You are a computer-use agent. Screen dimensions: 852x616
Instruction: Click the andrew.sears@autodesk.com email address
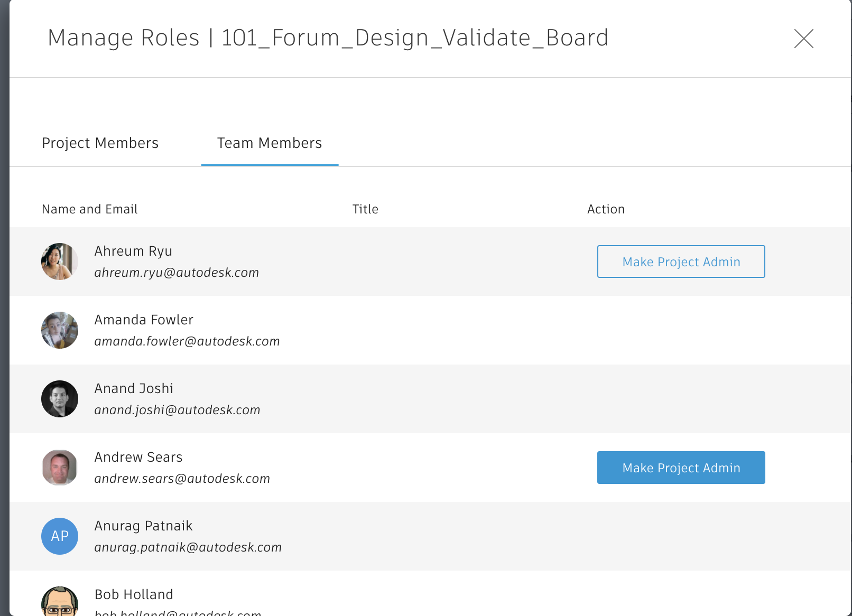(x=182, y=479)
